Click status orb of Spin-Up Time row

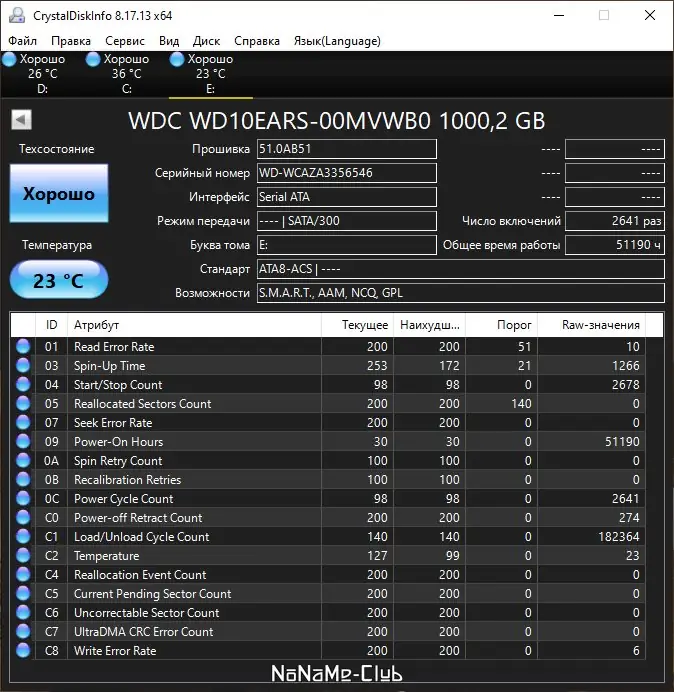23,365
